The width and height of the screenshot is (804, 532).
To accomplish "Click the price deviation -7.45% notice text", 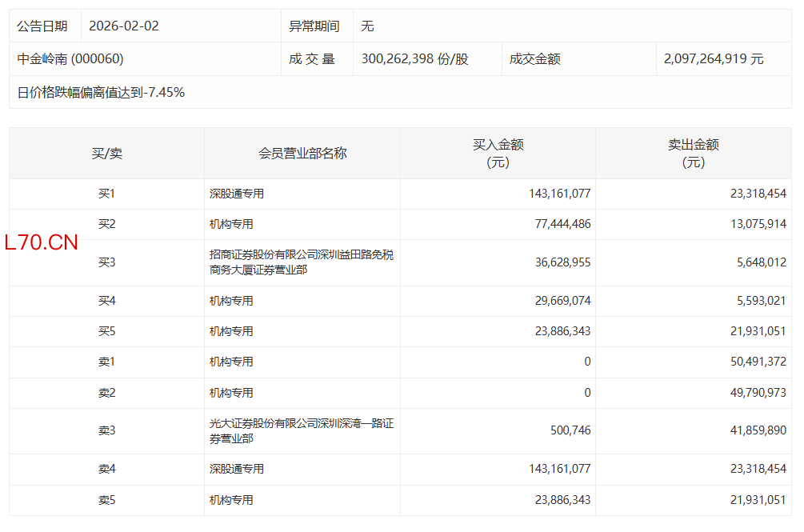I will click(x=102, y=92).
